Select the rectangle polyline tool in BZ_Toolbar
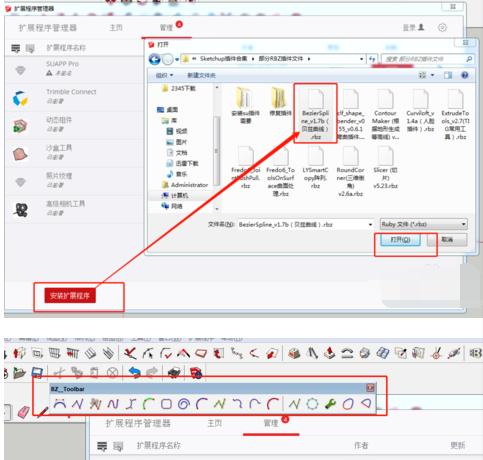Viewport: 483px width, 460px height. [x=166, y=404]
